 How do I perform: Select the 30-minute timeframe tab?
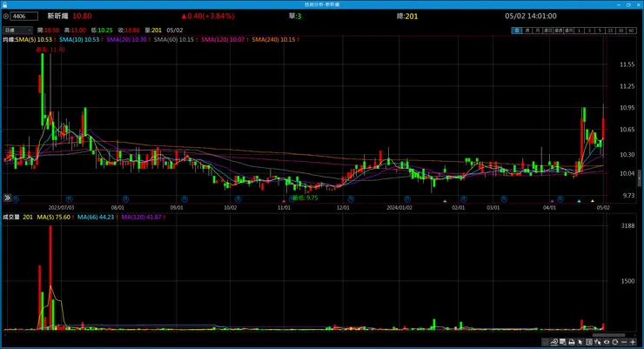tap(621, 30)
